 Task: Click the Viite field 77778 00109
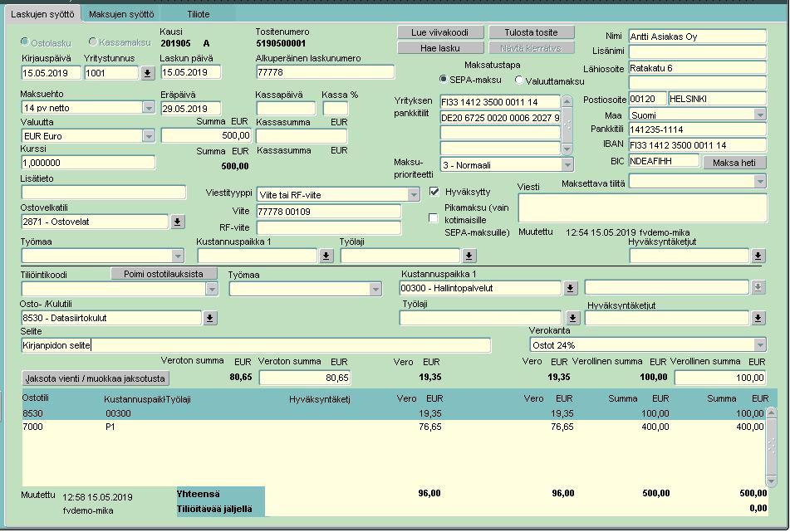[328, 212]
